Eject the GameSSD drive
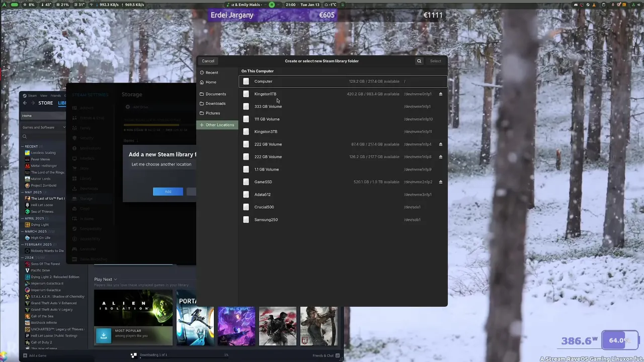The height and width of the screenshot is (362, 644). 441,182
